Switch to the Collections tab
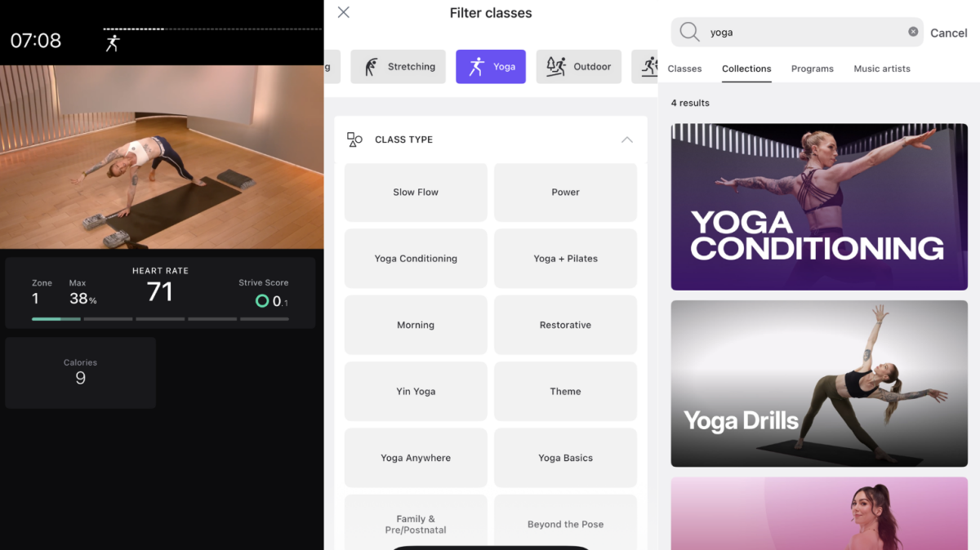Image resolution: width=980 pixels, height=550 pixels. (x=746, y=69)
